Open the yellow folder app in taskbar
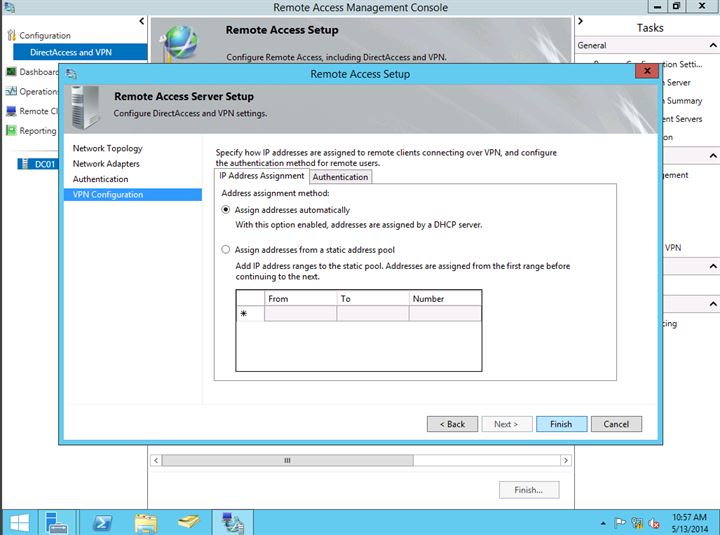Screen dimensions: 720x535 (189, 523)
